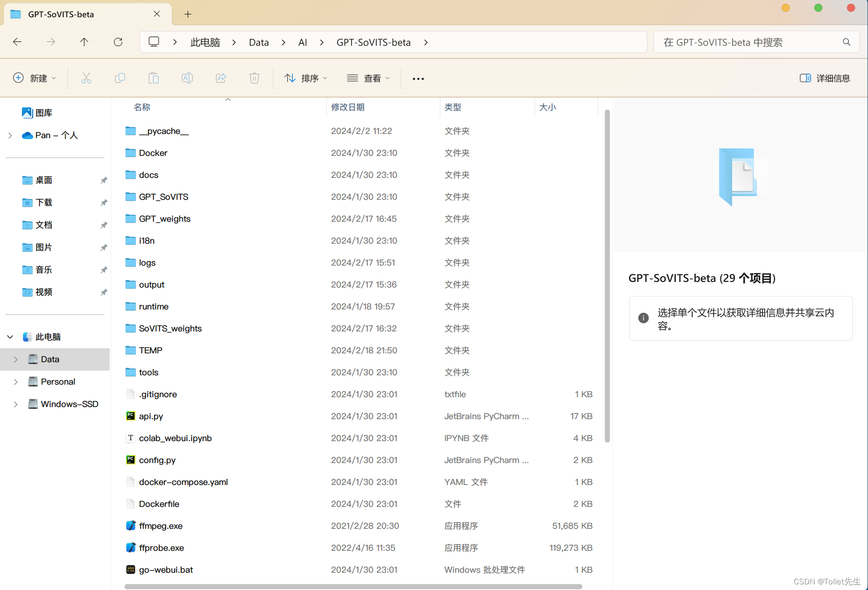The image size is (868, 590).
Task: Open the 排序 sort dropdown
Action: coord(306,78)
